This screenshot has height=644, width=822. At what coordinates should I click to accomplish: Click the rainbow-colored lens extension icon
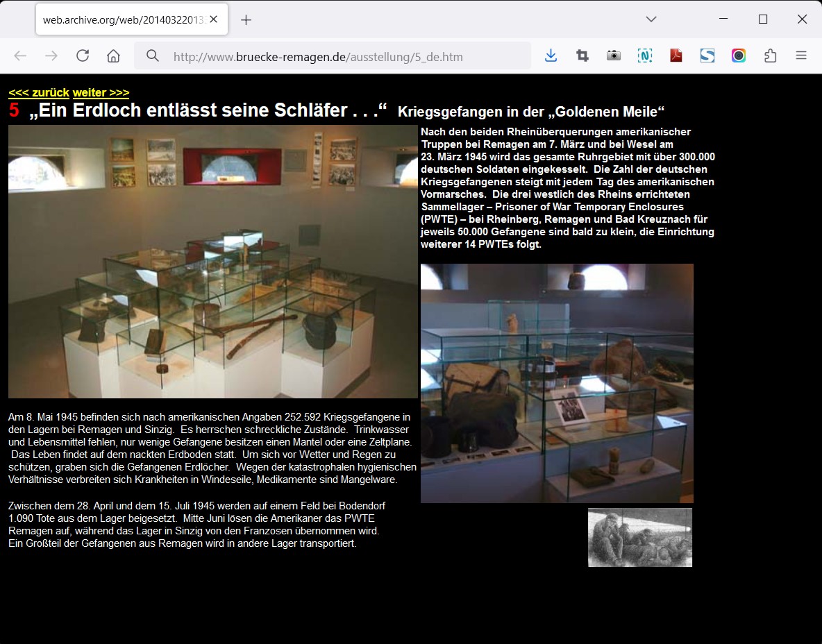[739, 56]
